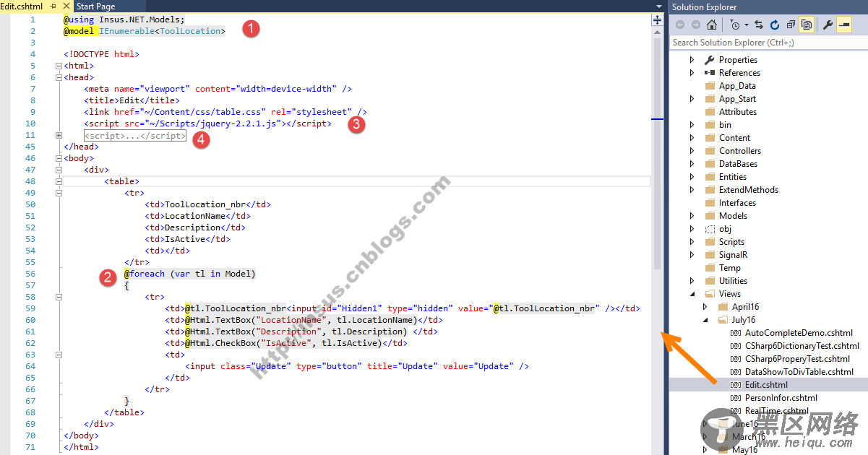Select RealTime.cshtml in the tree

click(777, 411)
